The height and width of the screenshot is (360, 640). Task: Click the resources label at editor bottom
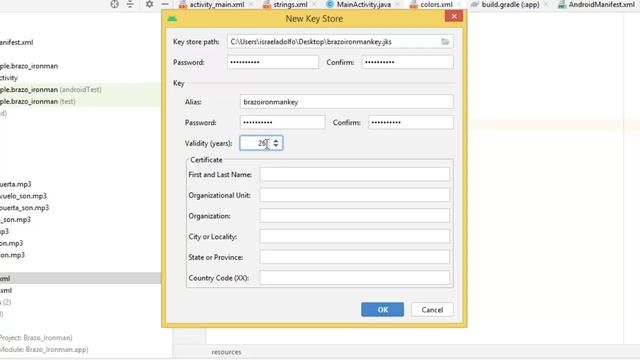(227, 352)
